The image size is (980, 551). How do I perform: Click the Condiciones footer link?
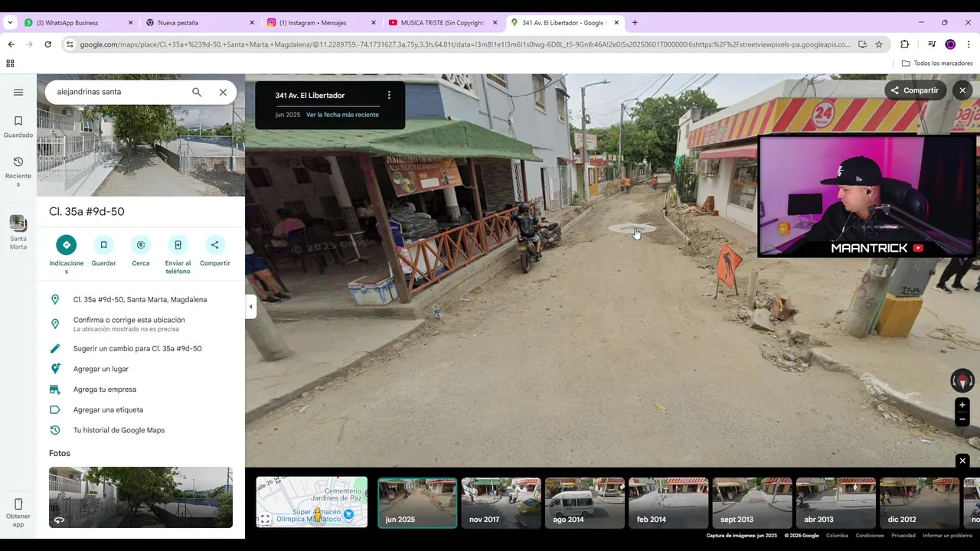tap(870, 536)
